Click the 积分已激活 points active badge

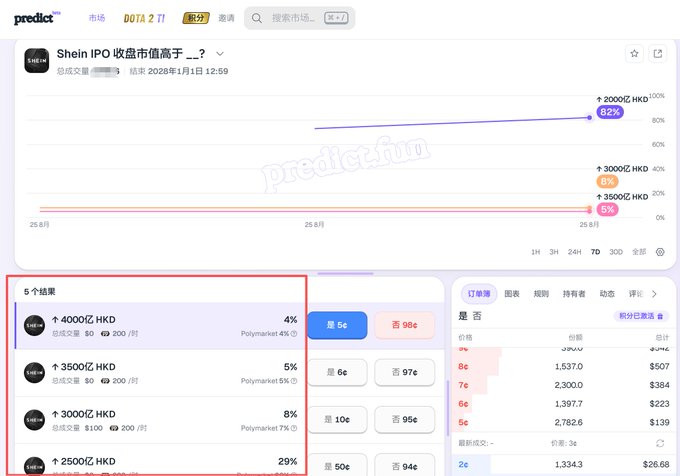641,316
